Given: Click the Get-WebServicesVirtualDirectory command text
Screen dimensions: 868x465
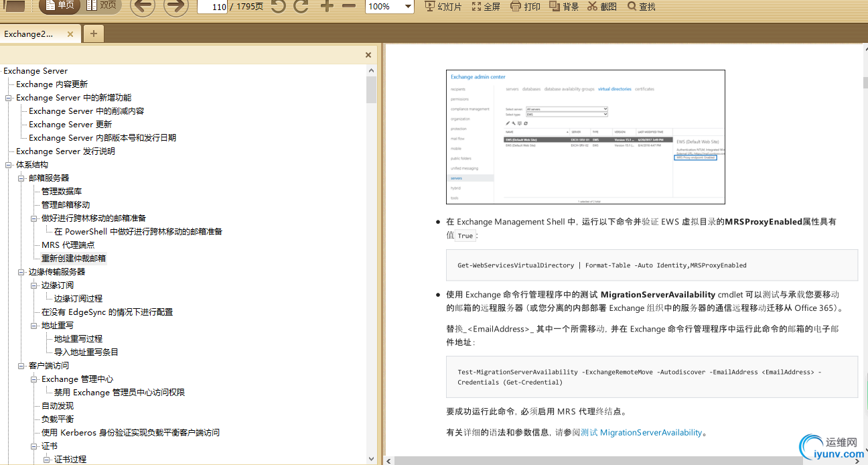Looking at the screenshot, I should [x=602, y=265].
